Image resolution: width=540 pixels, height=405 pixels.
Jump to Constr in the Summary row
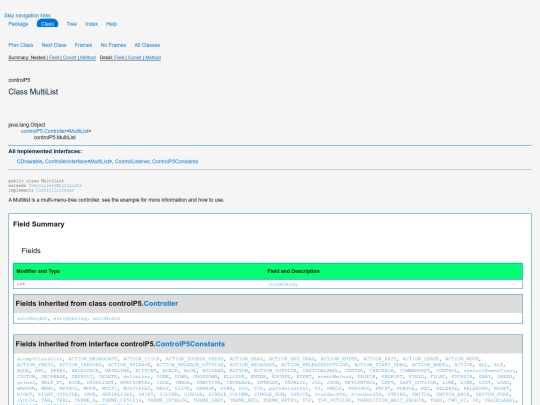70,58
